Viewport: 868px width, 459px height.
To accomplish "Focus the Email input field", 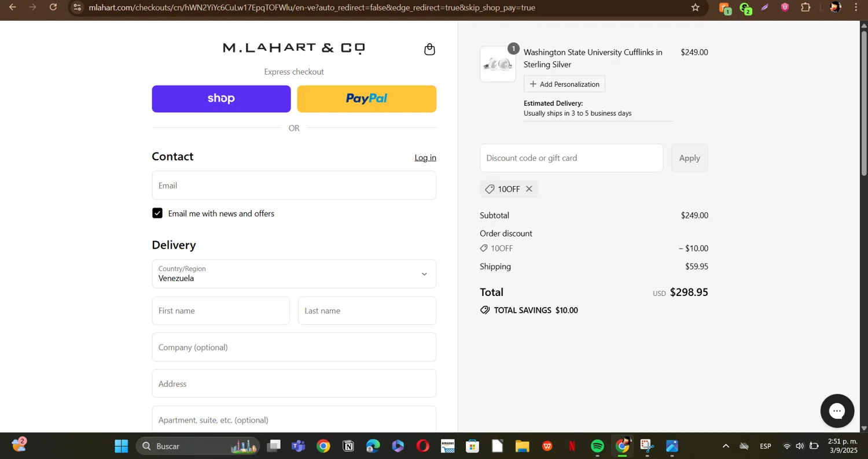I will (294, 186).
